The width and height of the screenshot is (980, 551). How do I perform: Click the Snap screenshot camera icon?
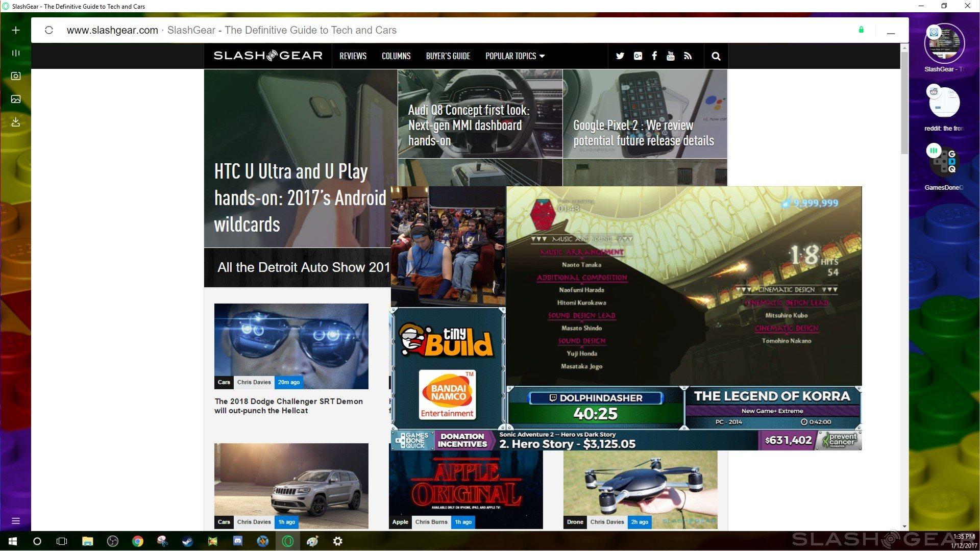16,76
